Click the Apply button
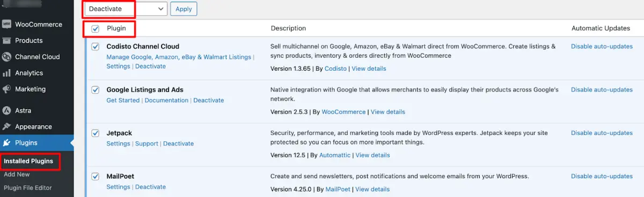 pos(184,9)
